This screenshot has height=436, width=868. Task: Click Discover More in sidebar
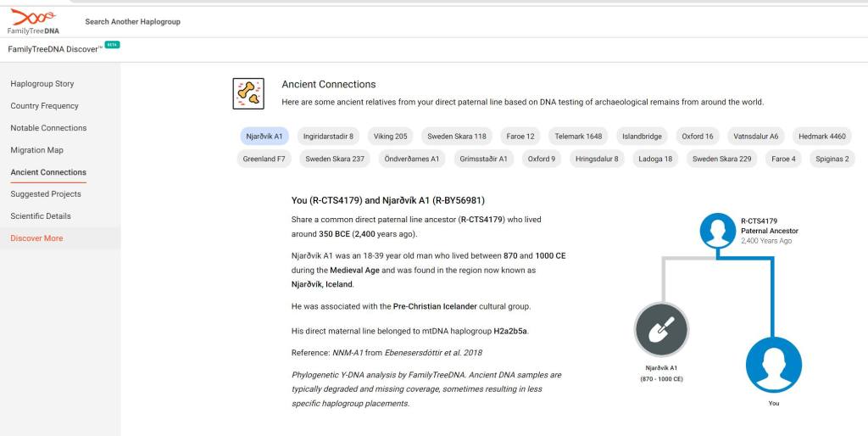pos(36,238)
